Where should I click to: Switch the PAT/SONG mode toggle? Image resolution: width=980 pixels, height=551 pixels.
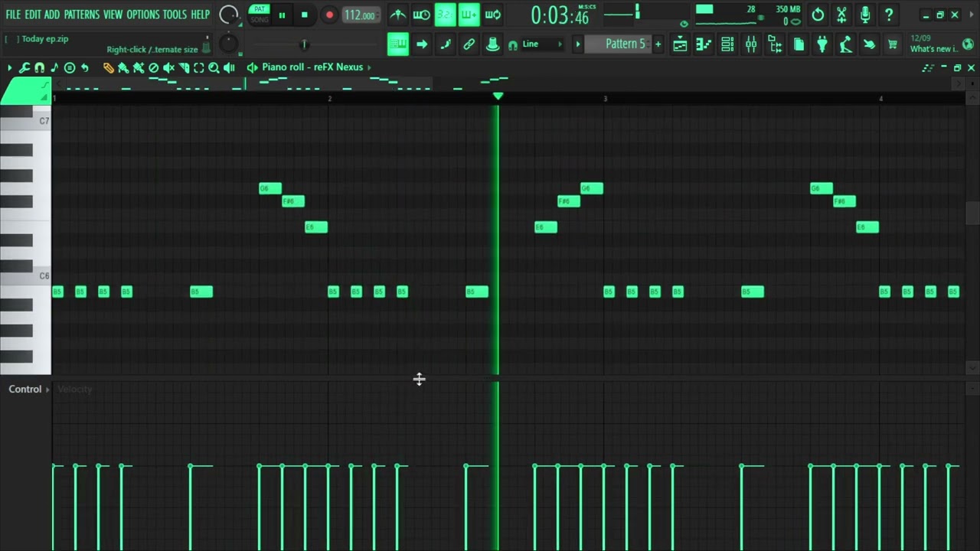260,15
